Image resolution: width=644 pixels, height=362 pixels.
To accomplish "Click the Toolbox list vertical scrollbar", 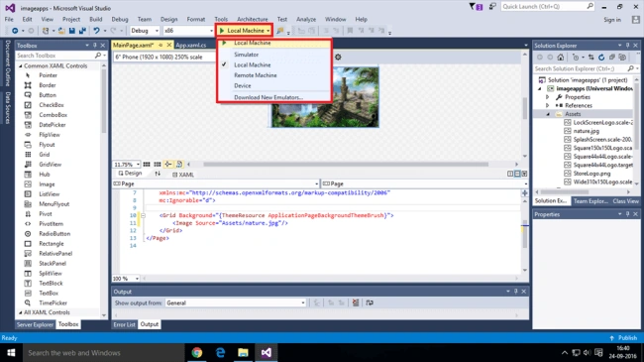I will (104, 101).
